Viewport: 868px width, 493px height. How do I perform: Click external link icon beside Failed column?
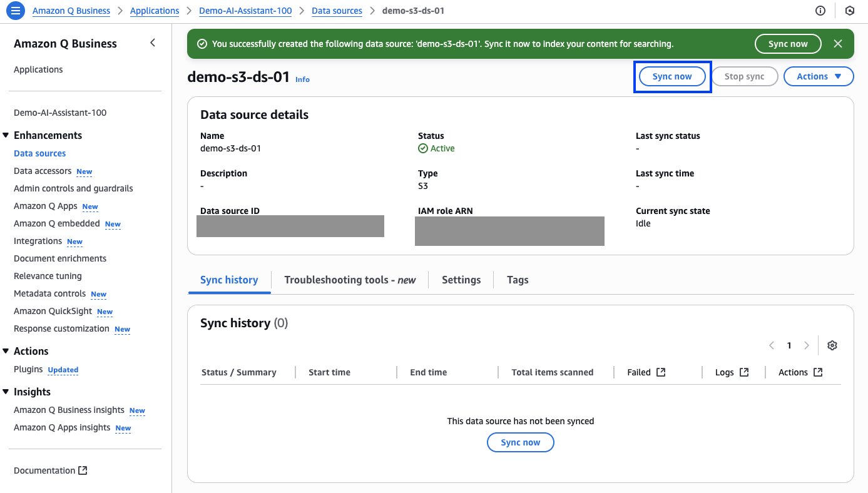(x=661, y=372)
